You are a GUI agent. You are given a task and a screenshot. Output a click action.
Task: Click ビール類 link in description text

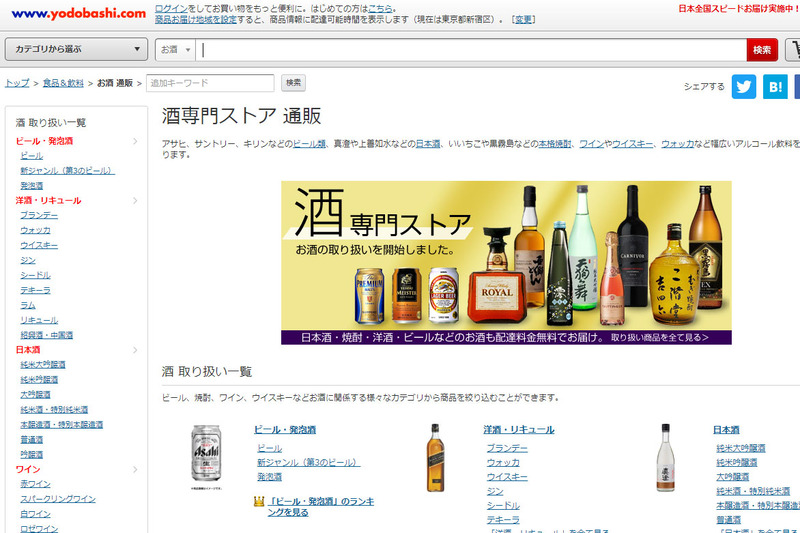coord(309,144)
